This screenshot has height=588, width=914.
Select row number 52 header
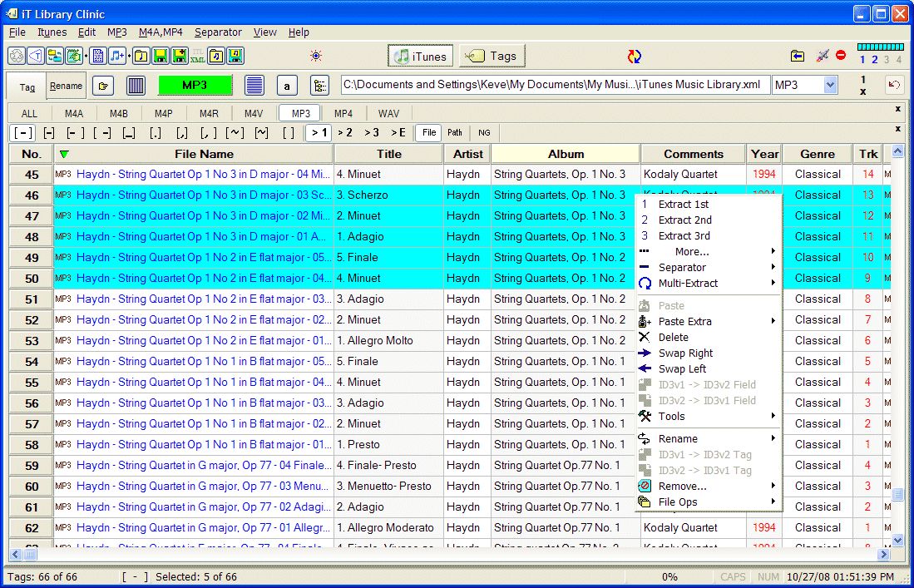[32, 320]
